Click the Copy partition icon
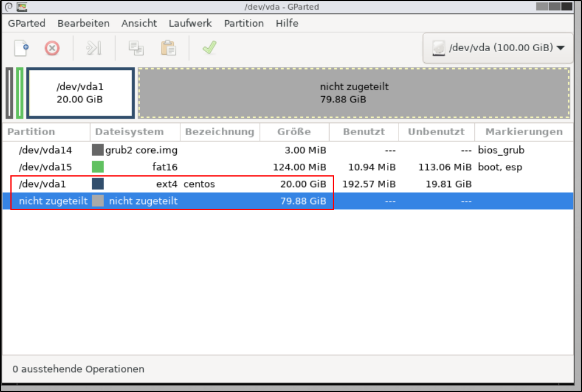Image resolution: width=582 pixels, height=392 pixels. tap(135, 47)
